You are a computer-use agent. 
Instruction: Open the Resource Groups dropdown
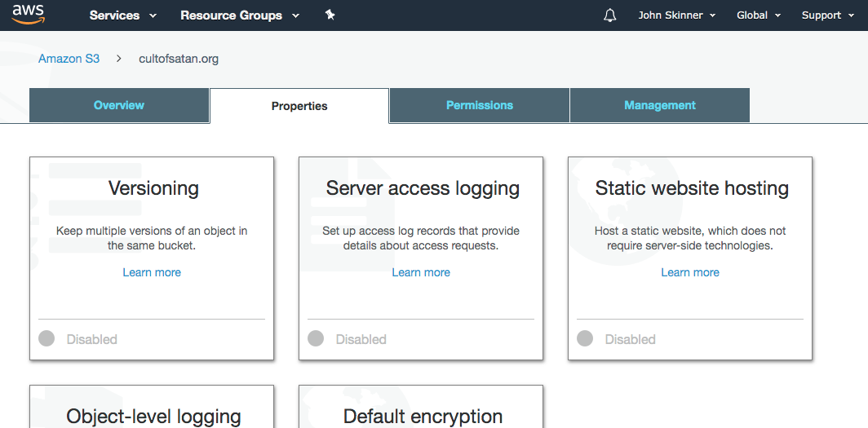239,15
